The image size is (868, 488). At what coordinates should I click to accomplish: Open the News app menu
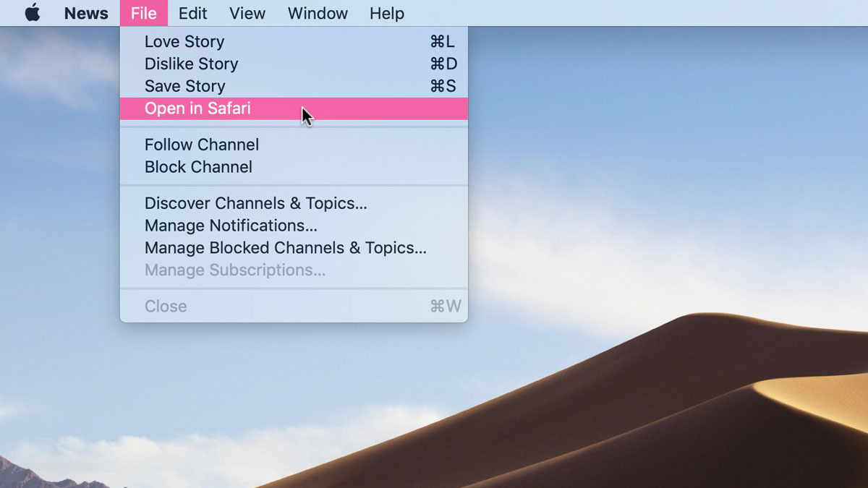click(x=86, y=13)
